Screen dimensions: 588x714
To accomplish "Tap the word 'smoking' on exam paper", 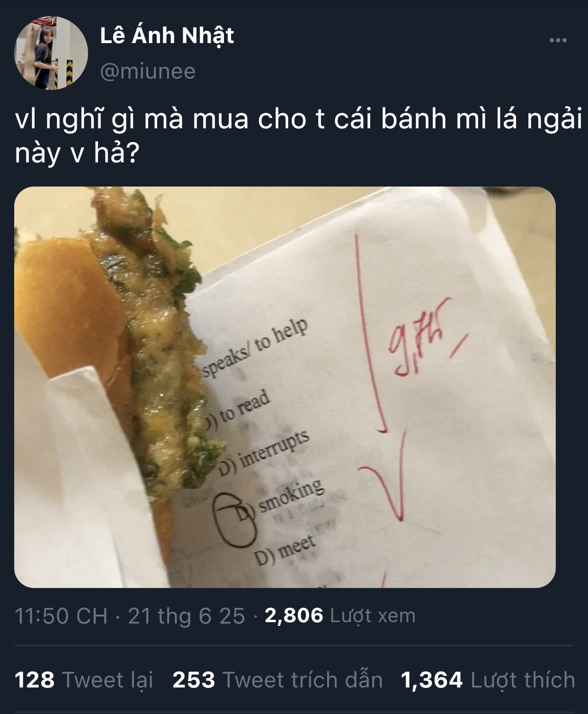I will (291, 495).
